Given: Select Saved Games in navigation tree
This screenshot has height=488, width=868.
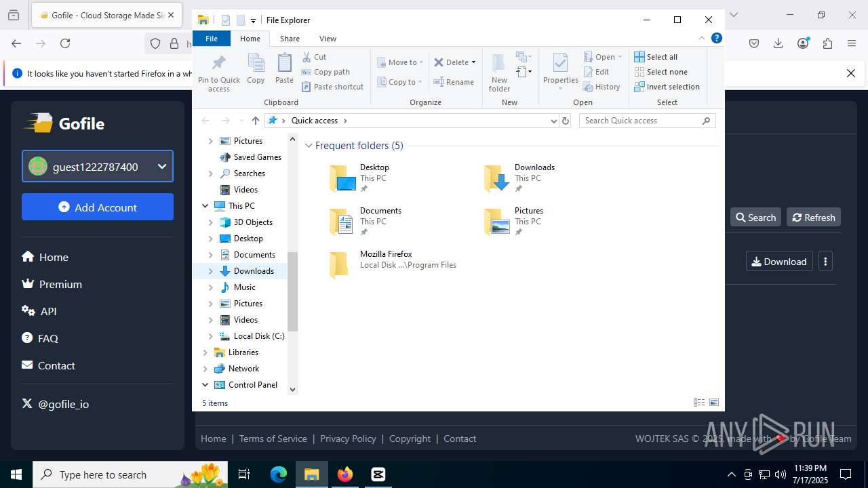Looking at the screenshot, I should click(257, 157).
